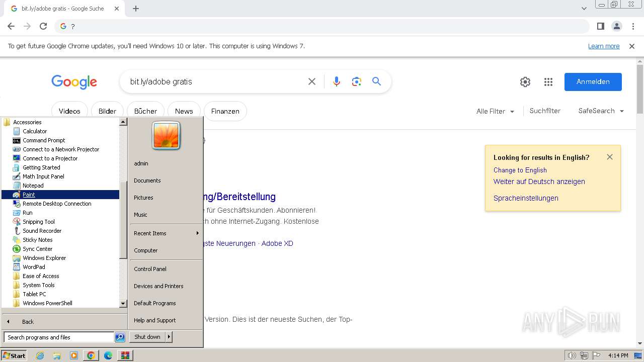Viewport: 644px width, 362px height.
Task: Launch Math Input Panel
Action: point(43,176)
